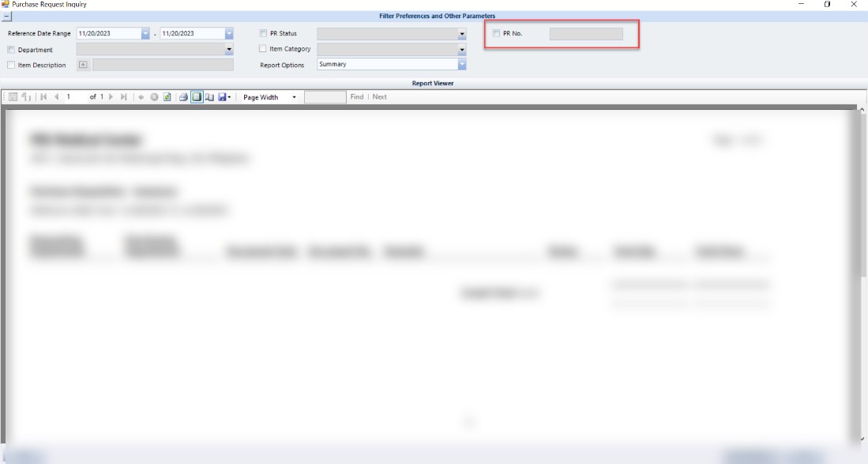Go to first page arrow
868x464 pixels.
43,97
